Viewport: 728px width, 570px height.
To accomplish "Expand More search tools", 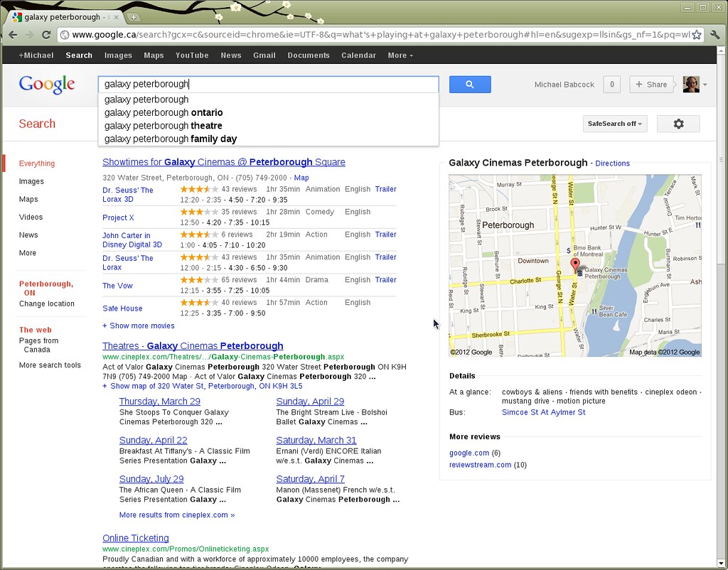I will [x=50, y=365].
